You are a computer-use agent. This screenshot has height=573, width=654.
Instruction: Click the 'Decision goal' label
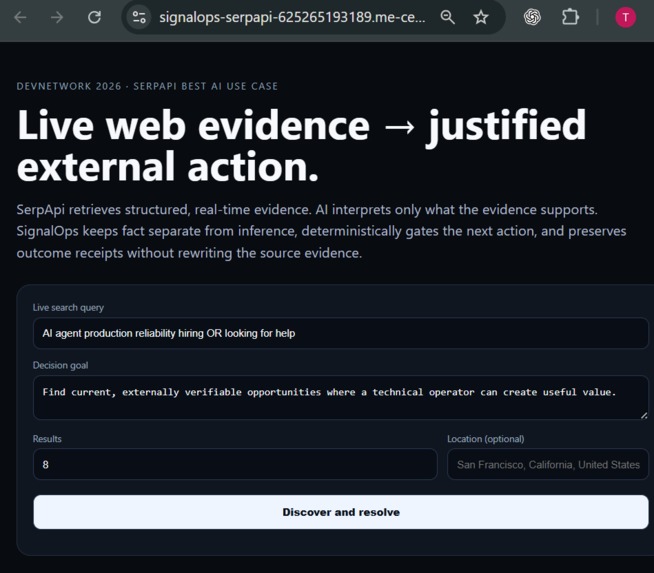[60, 365]
